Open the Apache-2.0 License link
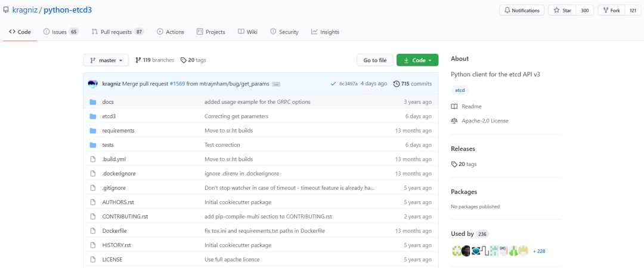Viewport: 644px width, 268px height. [485, 121]
